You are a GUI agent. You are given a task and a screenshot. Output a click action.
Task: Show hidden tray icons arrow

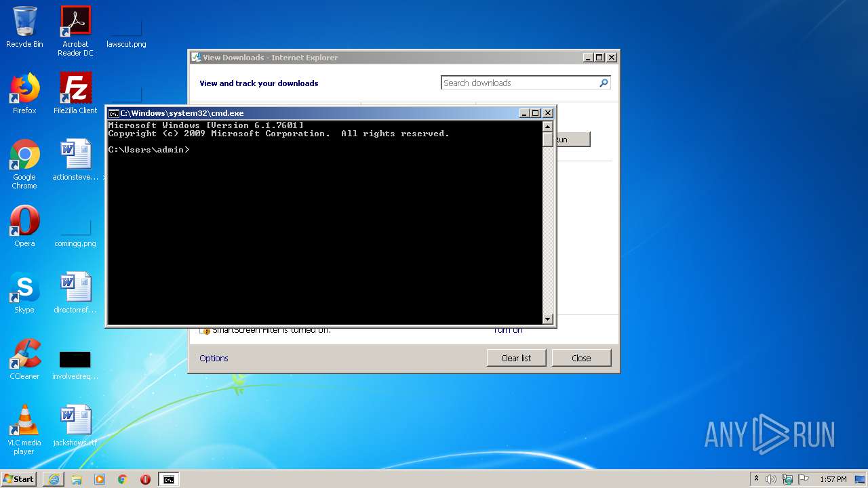(x=756, y=479)
